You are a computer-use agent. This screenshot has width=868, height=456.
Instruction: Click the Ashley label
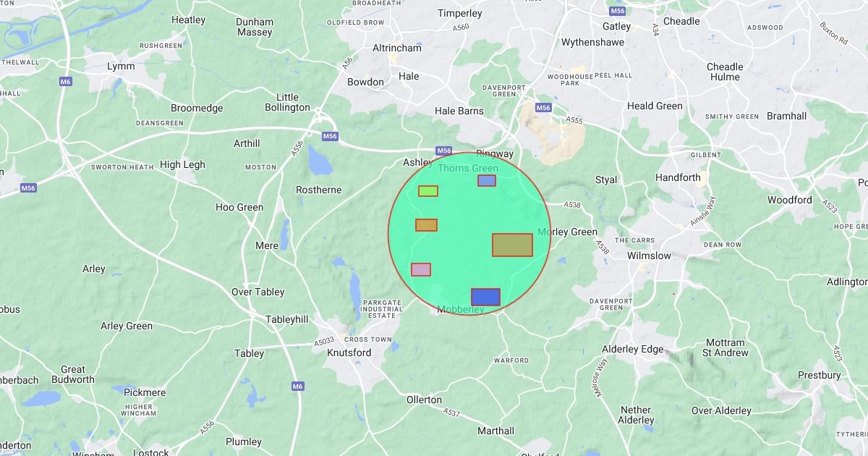pos(417,162)
